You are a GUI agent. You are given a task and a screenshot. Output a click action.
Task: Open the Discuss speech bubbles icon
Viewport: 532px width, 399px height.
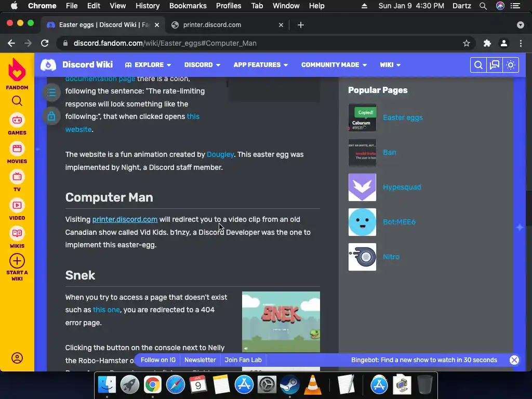[495, 65]
